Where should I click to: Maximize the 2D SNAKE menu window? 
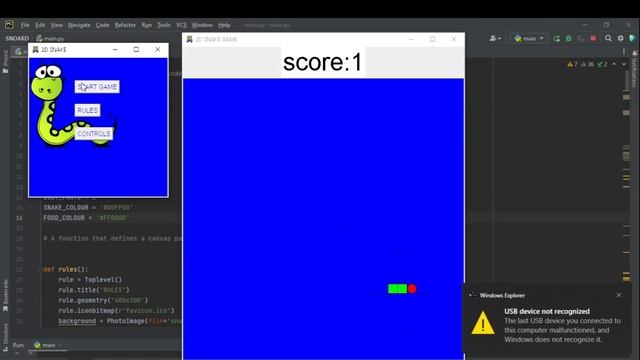point(136,49)
